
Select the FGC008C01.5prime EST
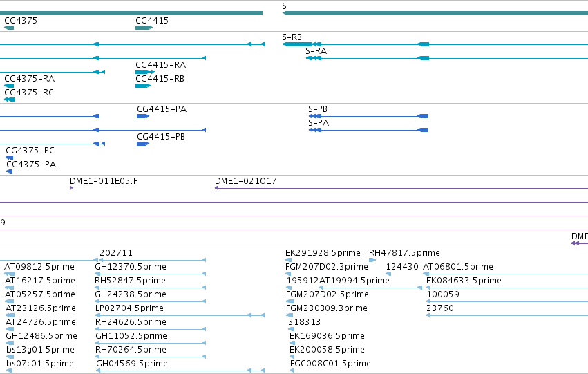pyautogui.click(x=330, y=364)
